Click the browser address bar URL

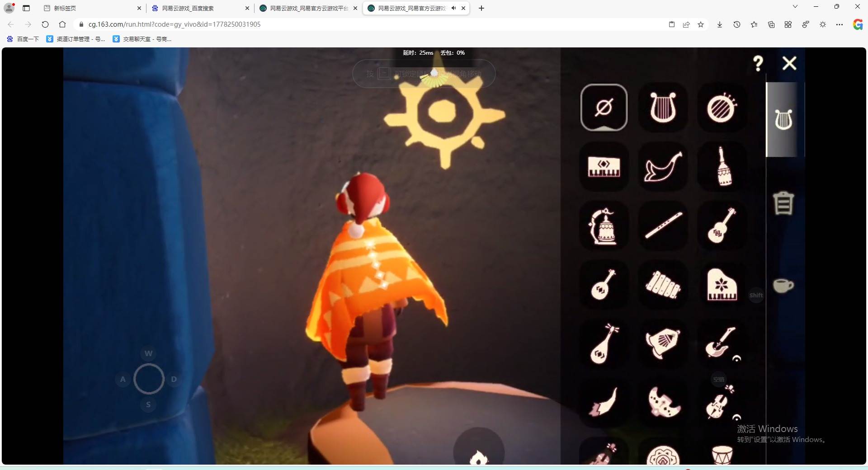click(175, 24)
